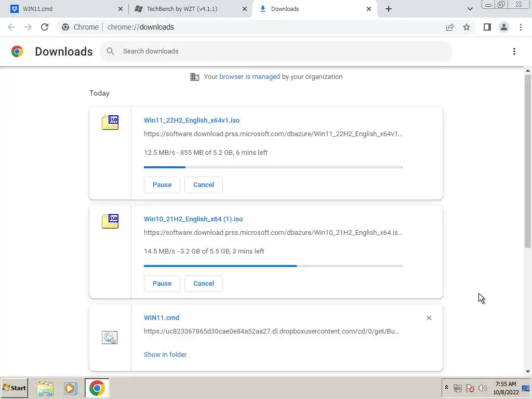532x399 pixels.
Task: Open a new tab with plus button
Action: (389, 9)
